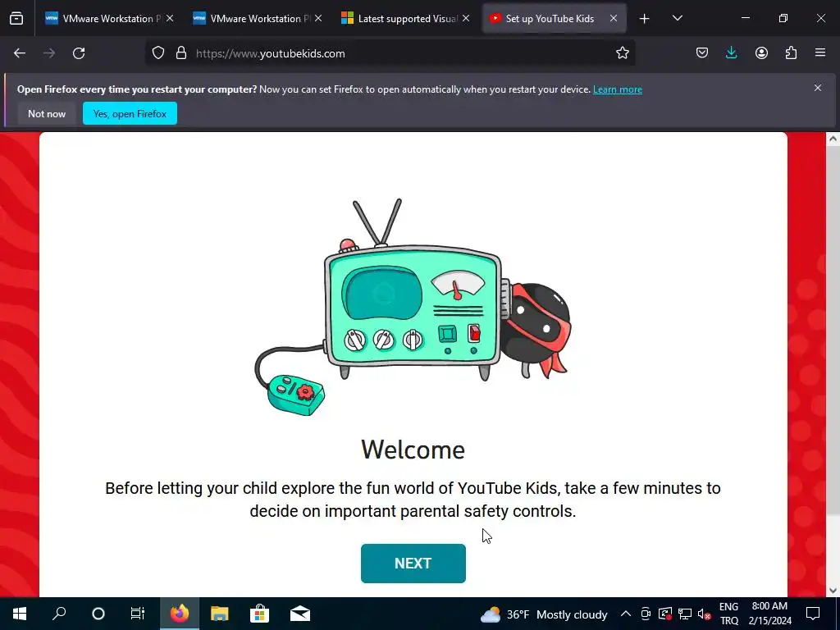Dismiss prompt with 'Not now' button
840x630 pixels.
[47, 113]
